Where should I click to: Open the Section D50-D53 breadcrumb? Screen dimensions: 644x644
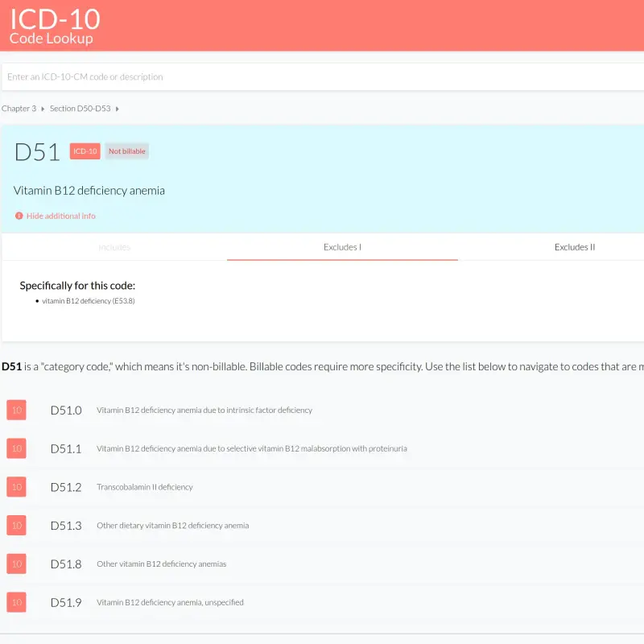pyautogui.click(x=80, y=109)
